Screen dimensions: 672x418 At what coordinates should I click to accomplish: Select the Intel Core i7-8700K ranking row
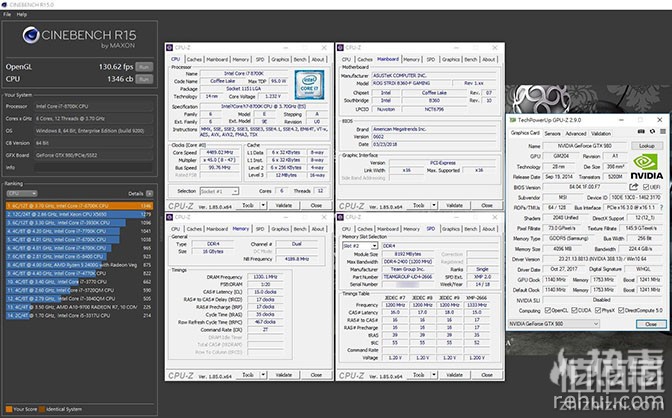tap(79, 206)
